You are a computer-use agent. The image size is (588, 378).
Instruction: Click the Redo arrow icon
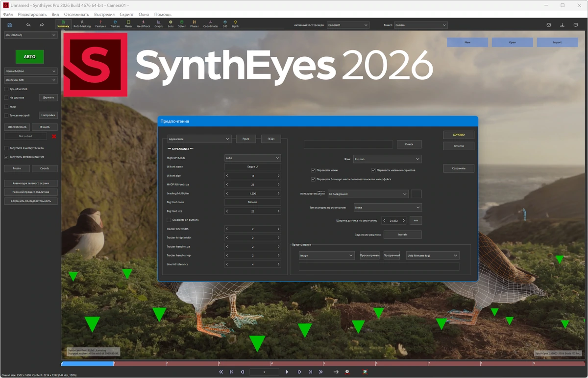[42, 25]
